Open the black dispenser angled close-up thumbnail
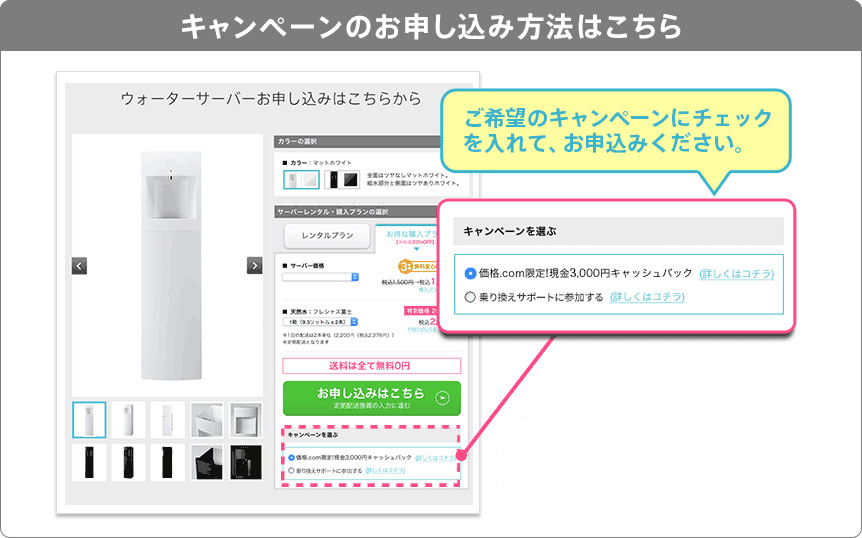The image size is (862, 538). 207,463
